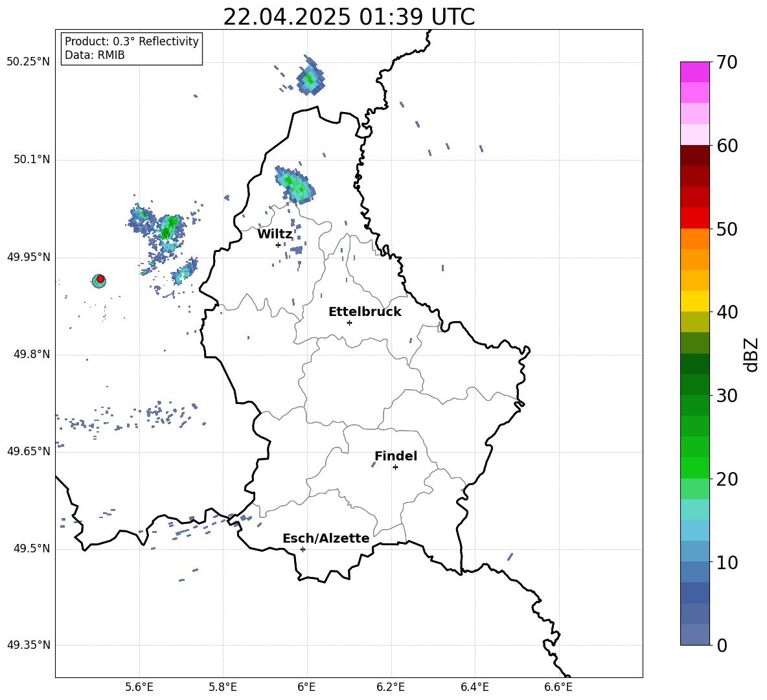Click the title 22.04.2025 01:39 UTC
The image size is (767, 700).
pyautogui.click(x=349, y=17)
